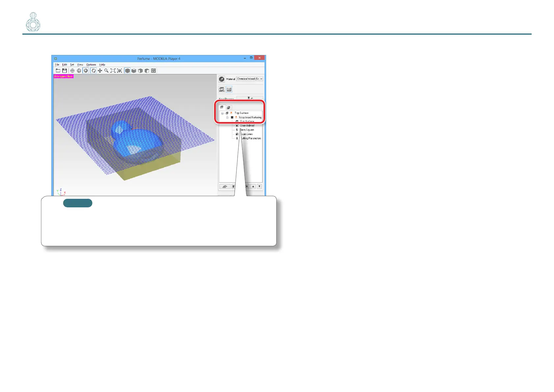
Task: Collapse the Top Surface tree node
Action: [222, 113]
